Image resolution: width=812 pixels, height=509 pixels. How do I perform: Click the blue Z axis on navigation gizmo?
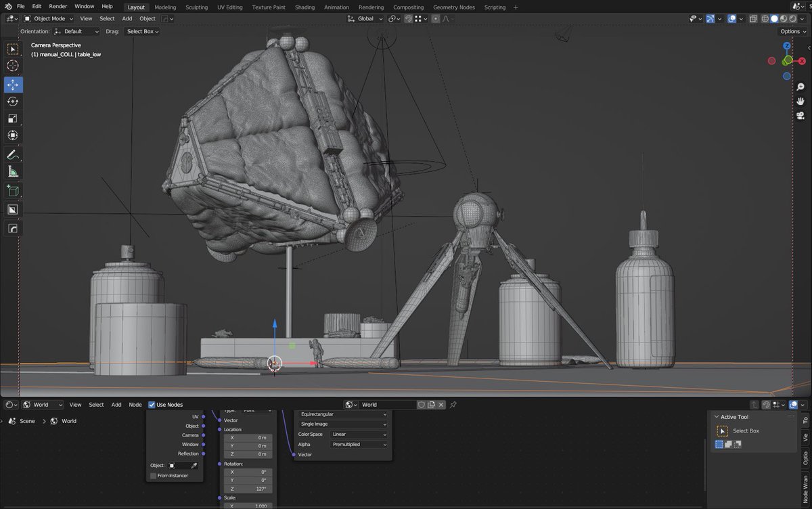787,46
